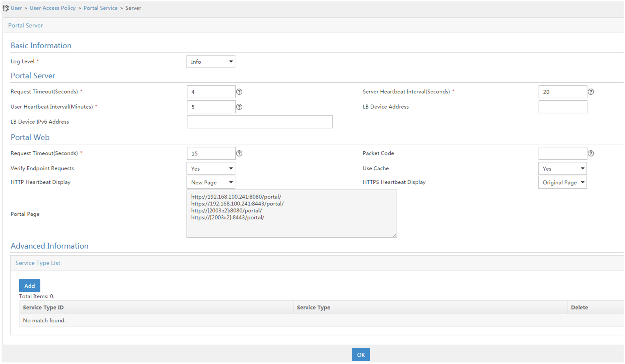Click the 'http://192.168.100.241:8080/portal/' line
The image size is (625, 364).
[236, 197]
